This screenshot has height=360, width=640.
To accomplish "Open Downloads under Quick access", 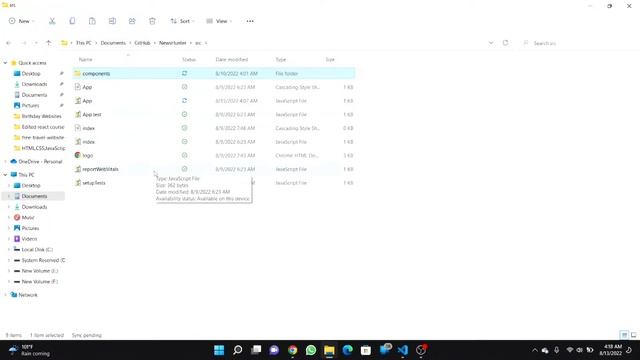I will point(34,84).
